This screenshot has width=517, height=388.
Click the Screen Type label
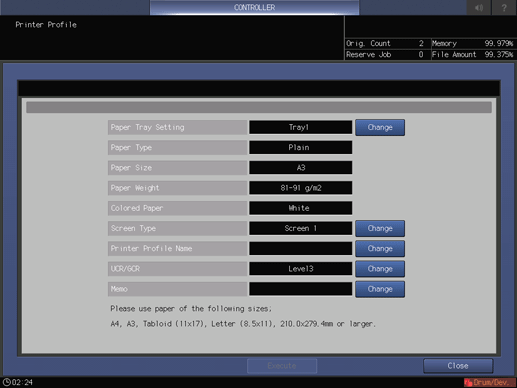point(177,228)
